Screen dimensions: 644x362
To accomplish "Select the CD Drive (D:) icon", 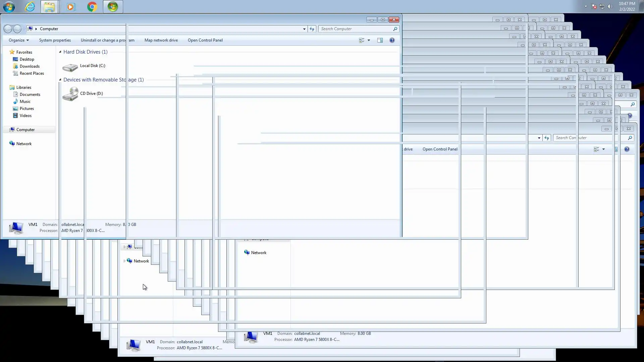I will pos(70,94).
